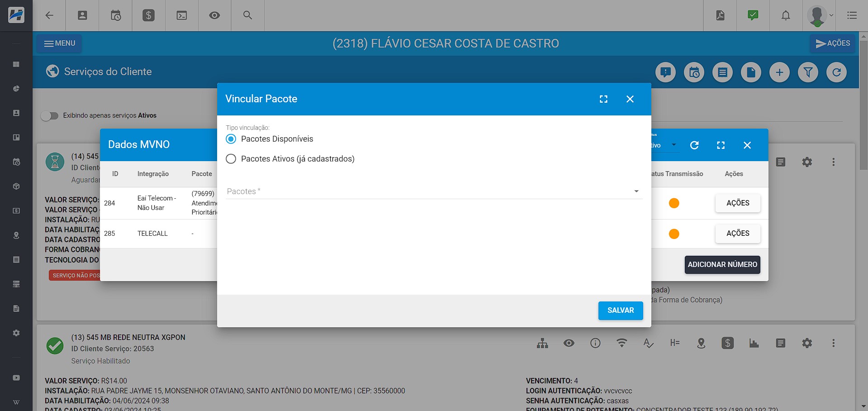Screen dimensions: 868x411
Task: Close the Vincular Pacote dialog
Action: coord(630,99)
